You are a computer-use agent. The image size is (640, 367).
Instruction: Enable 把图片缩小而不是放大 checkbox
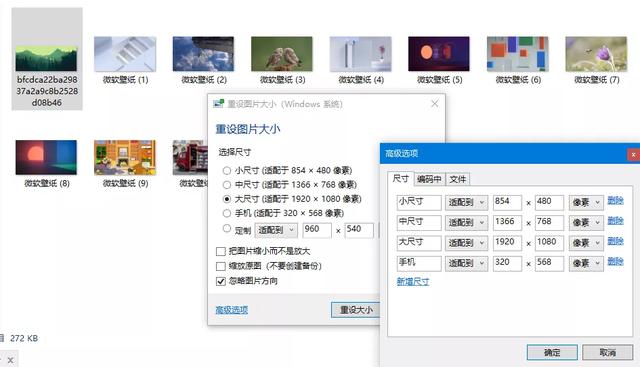point(221,251)
